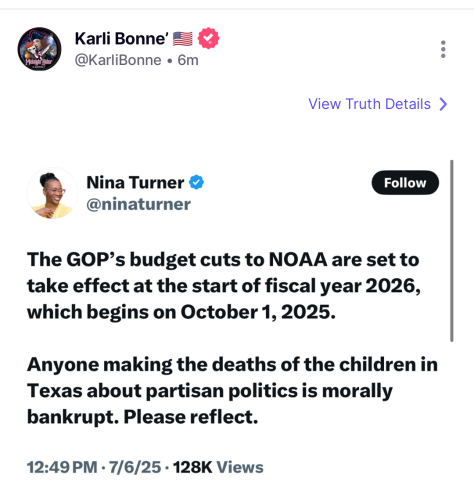Screen dimensions: 474x500
Task: Follow Nina Turner
Action: pos(405,183)
